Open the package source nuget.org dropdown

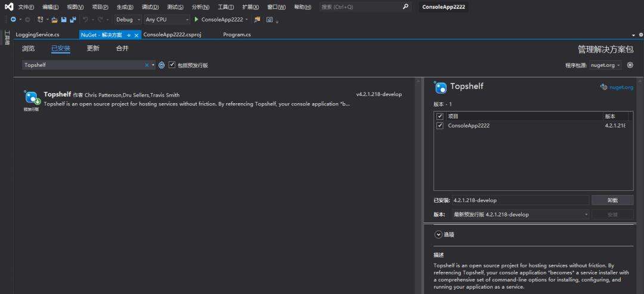pos(605,65)
